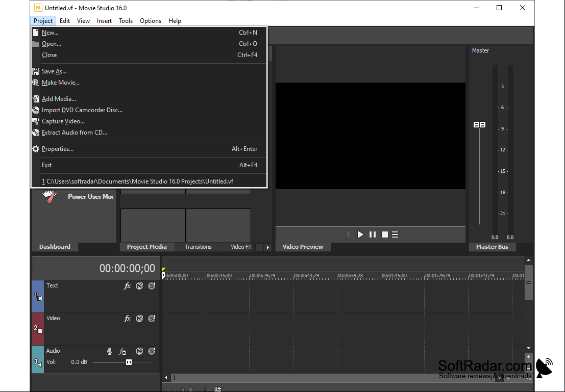Open the Help menu
The height and width of the screenshot is (392, 565).
coord(175,21)
